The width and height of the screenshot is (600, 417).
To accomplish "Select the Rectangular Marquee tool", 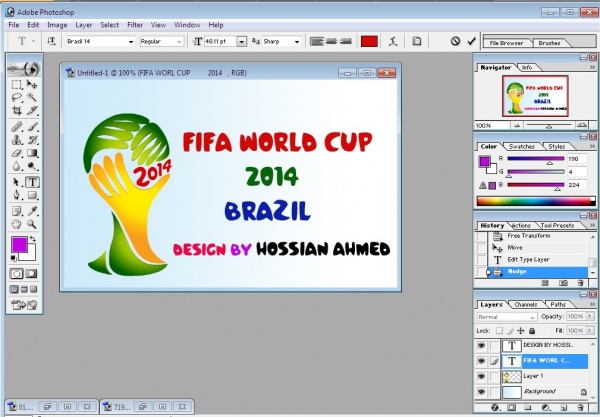I will tap(17, 86).
